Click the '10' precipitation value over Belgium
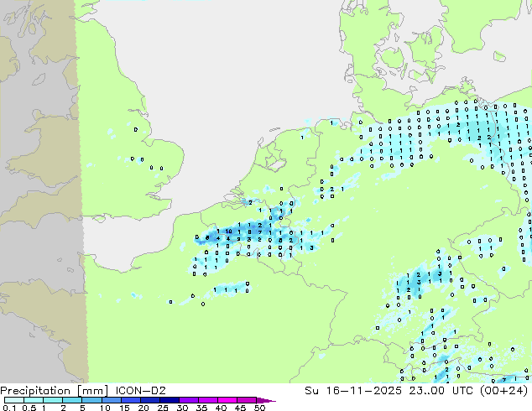This screenshot has width=532, height=411. click(229, 232)
